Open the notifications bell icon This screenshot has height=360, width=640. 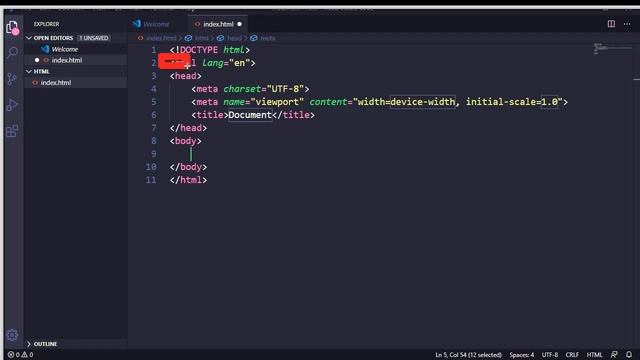629,354
